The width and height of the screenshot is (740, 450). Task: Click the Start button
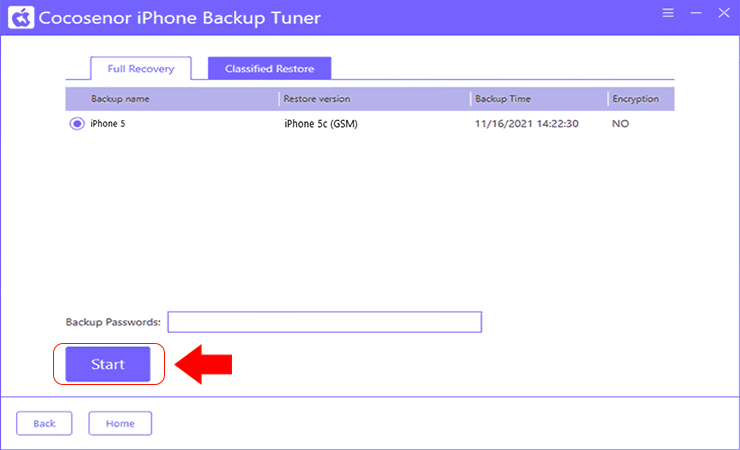coord(108,364)
